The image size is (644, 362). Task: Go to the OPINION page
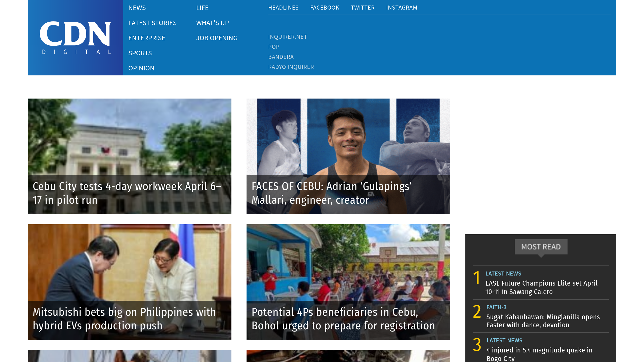pos(141,68)
